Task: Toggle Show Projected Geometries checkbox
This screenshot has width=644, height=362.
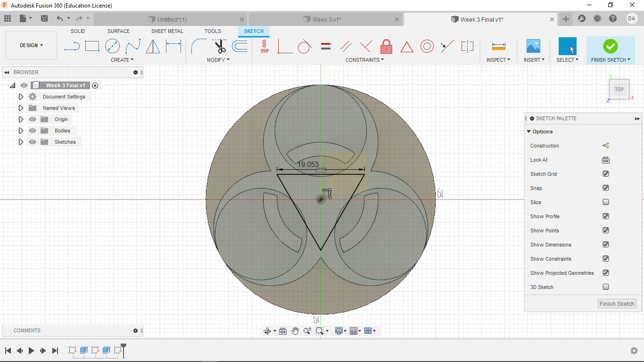Action: click(606, 273)
